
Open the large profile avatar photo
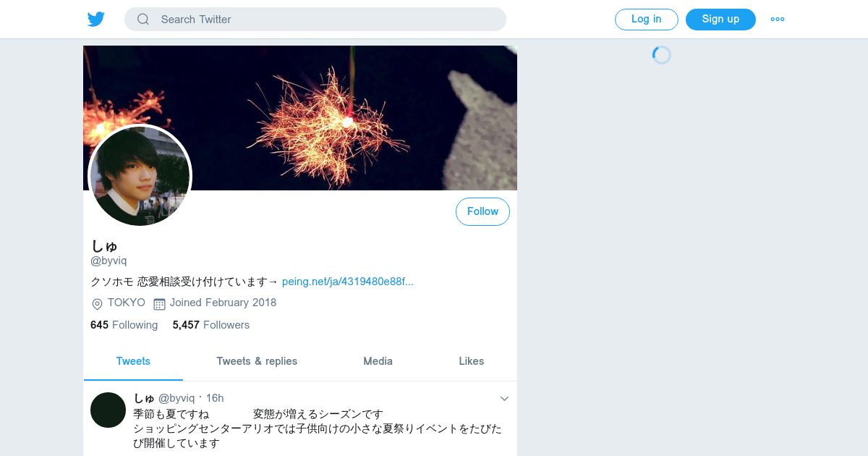pos(140,176)
